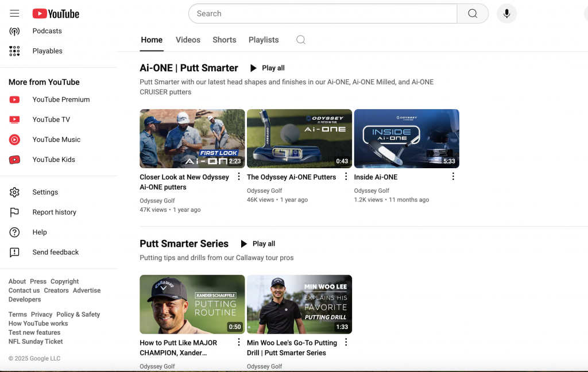
Task: Open the Inside Ai-ONE video title
Action: pyautogui.click(x=376, y=177)
